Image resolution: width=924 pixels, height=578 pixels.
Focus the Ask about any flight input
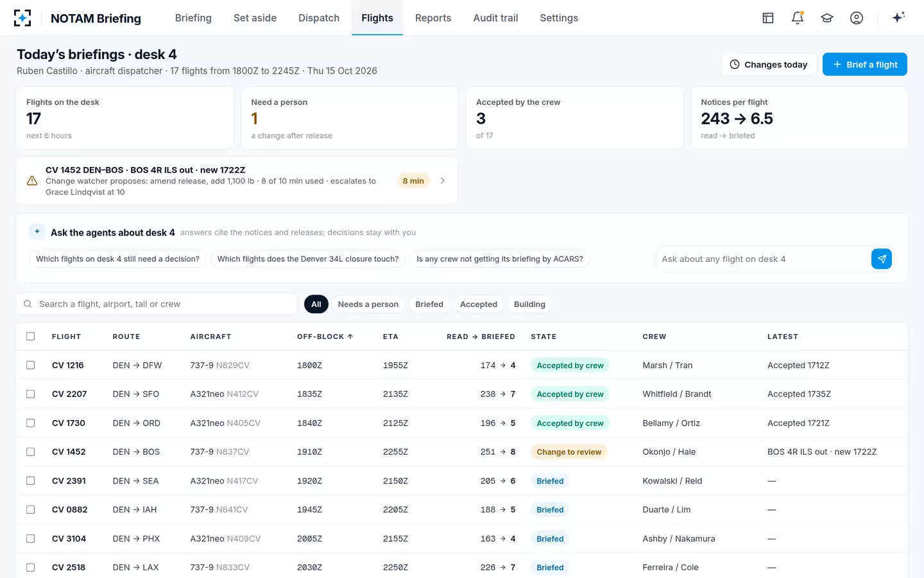tap(762, 259)
